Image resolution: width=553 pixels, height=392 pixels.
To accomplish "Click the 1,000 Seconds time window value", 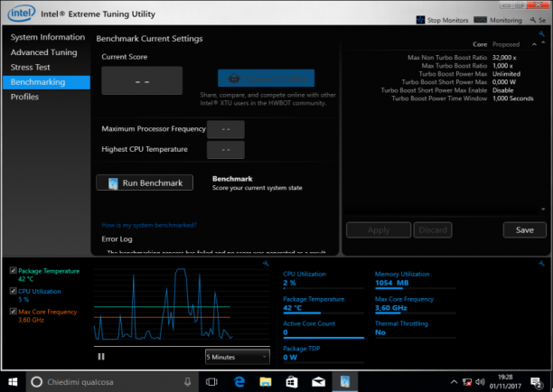I will pyautogui.click(x=513, y=98).
